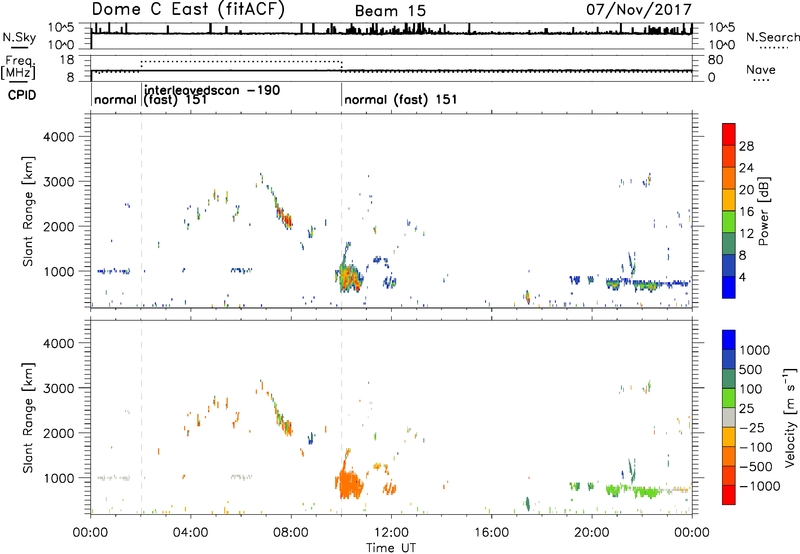
Task: Click the blue bottom segment of power colorbar
Action: tap(729, 287)
